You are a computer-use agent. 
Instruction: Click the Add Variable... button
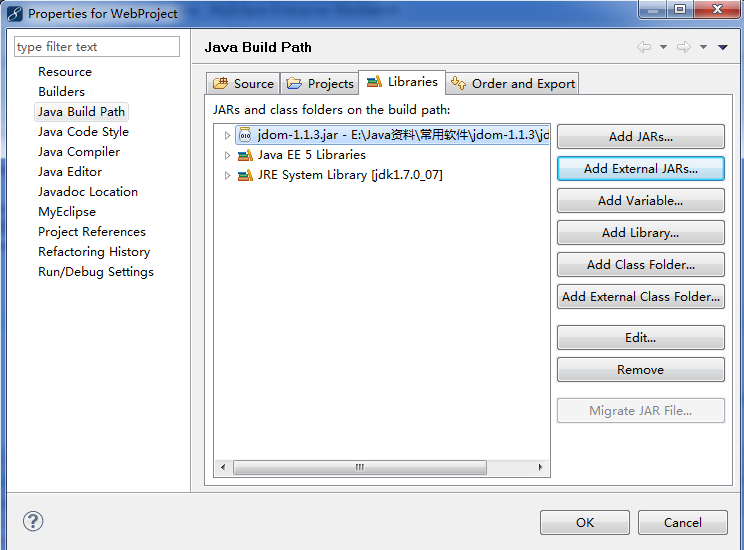click(x=641, y=201)
